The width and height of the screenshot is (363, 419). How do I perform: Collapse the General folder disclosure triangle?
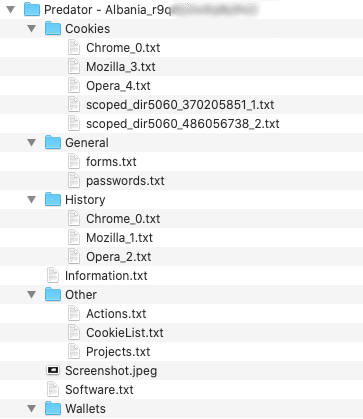tap(32, 143)
